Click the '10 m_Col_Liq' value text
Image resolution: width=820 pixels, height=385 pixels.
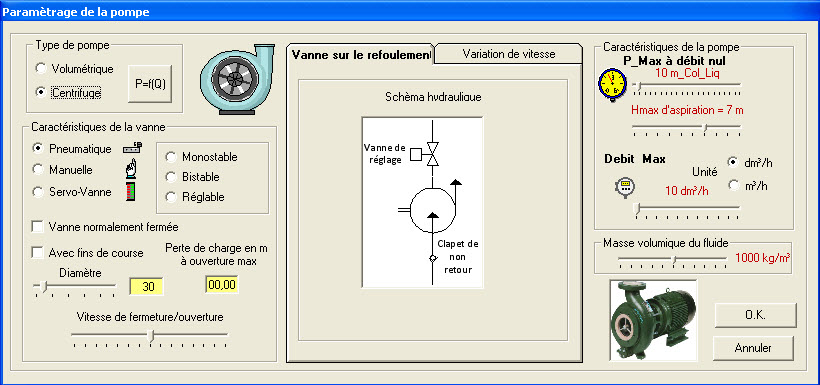click(x=687, y=73)
